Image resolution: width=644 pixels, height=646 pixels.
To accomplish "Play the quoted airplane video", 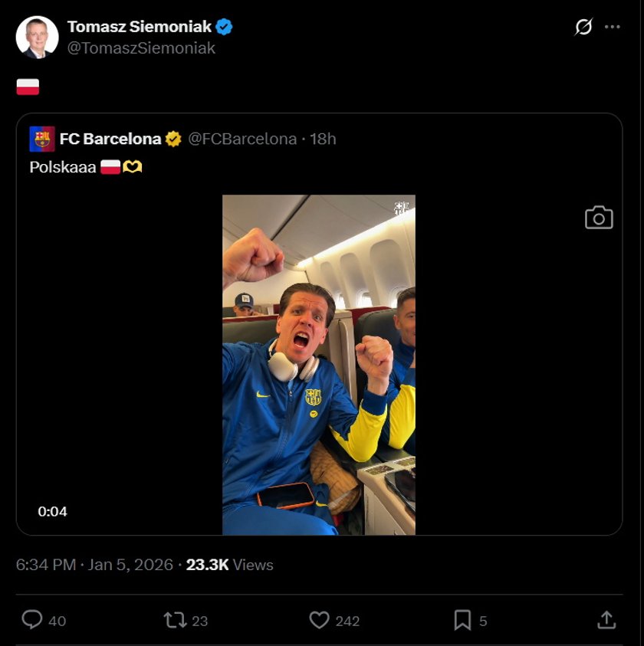I will point(318,364).
